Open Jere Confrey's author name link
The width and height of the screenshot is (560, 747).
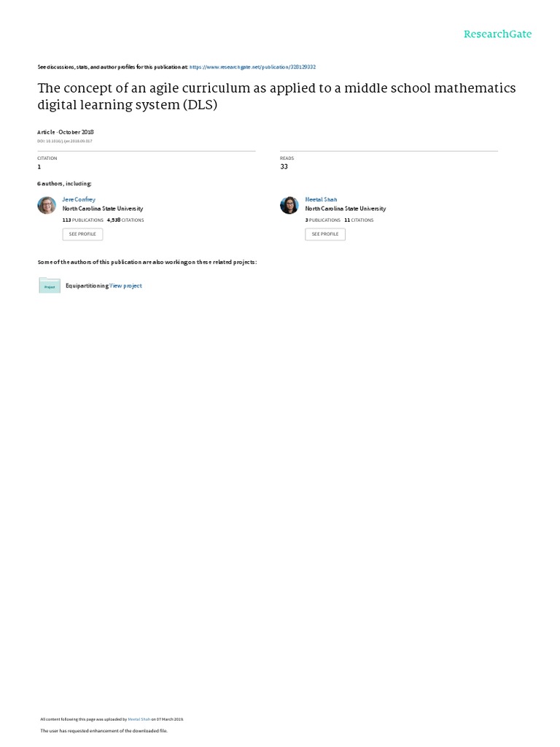pyautogui.click(x=79, y=199)
